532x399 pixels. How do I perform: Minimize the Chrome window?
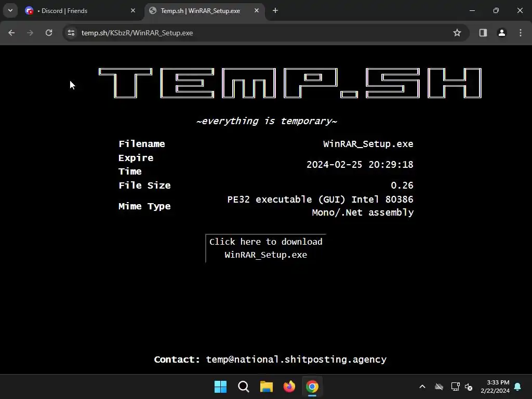pos(472,10)
